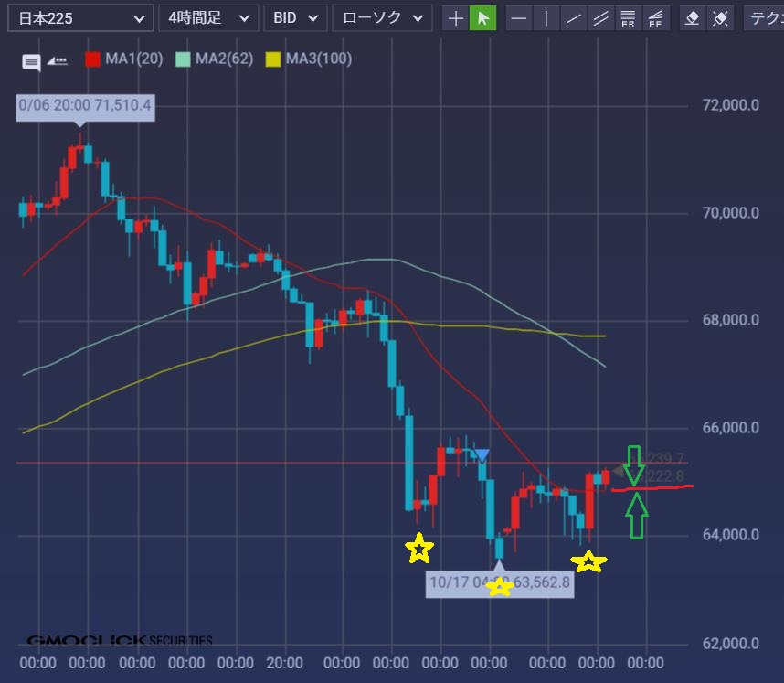784x683 pixels.
Task: Pick the Fibonacci fan FF tool
Action: (655, 18)
